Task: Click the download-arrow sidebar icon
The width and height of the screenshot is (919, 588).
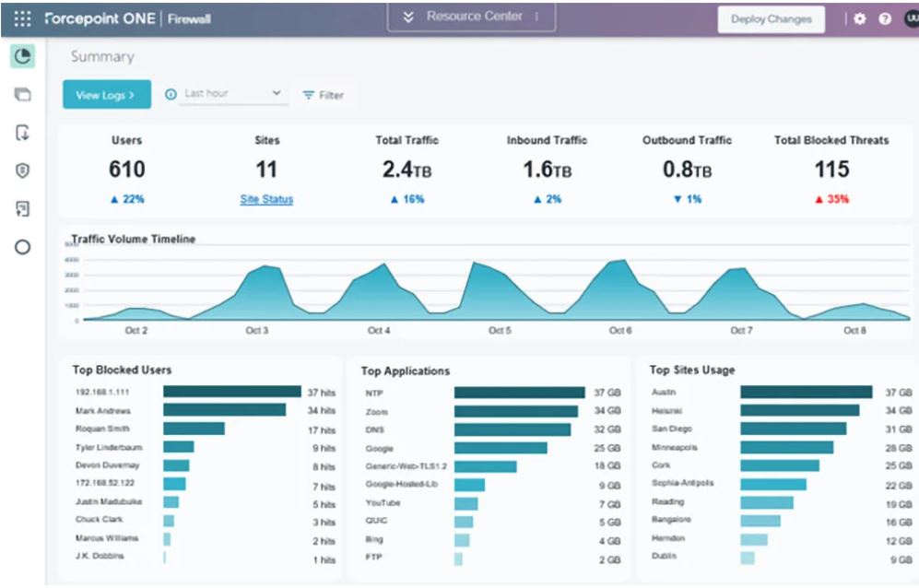Action: 22,133
